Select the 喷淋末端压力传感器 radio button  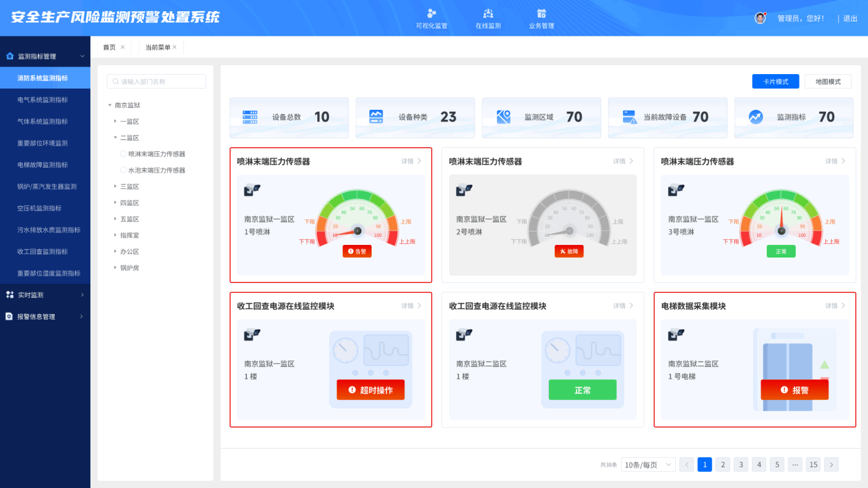point(122,153)
